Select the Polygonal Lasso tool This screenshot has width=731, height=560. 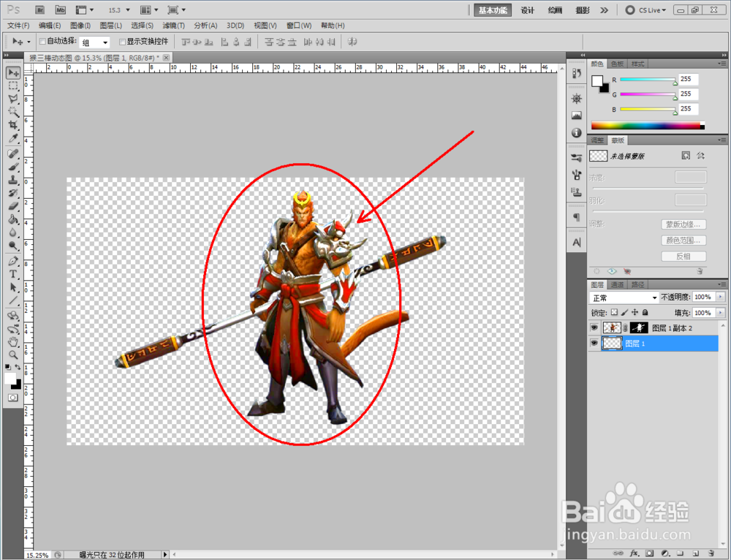click(x=13, y=99)
